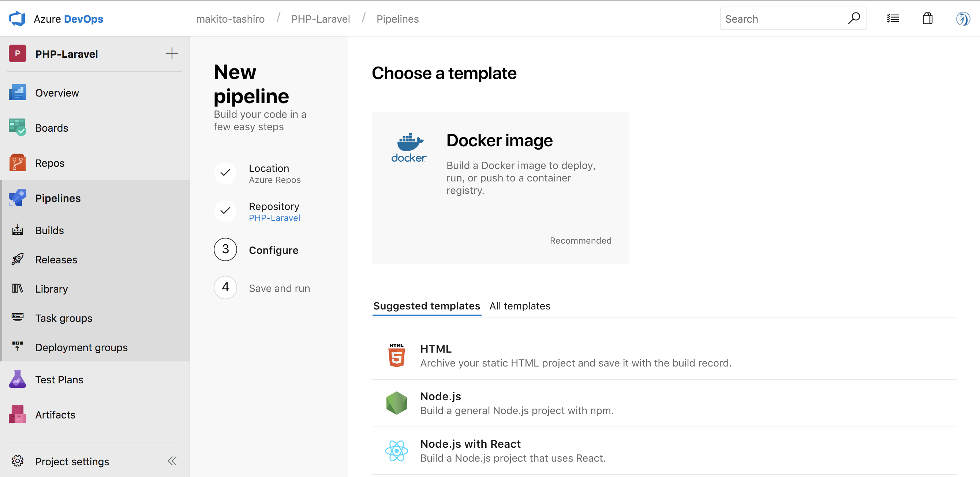
Task: Click the Project settings gear icon
Action: 18,461
